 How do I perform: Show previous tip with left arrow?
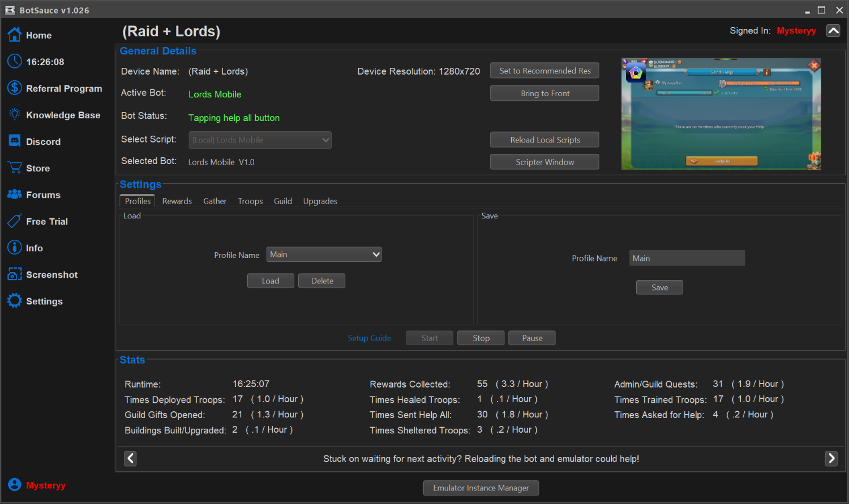pyautogui.click(x=130, y=458)
